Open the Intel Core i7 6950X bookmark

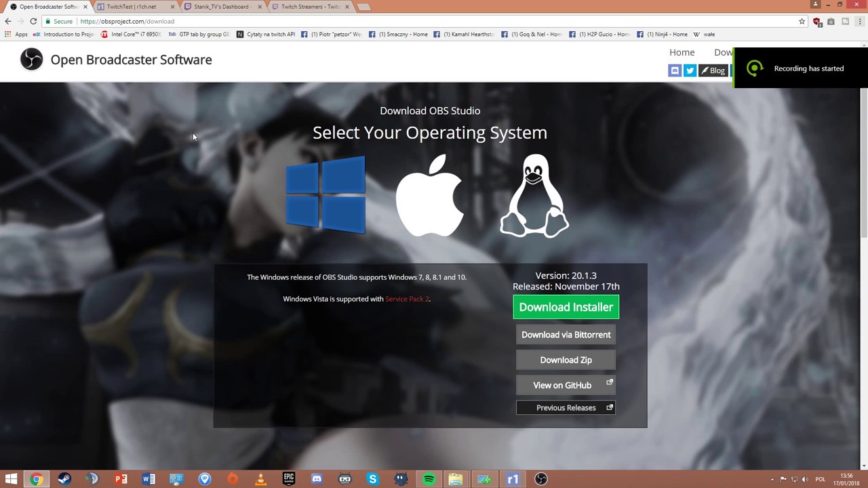pyautogui.click(x=131, y=35)
